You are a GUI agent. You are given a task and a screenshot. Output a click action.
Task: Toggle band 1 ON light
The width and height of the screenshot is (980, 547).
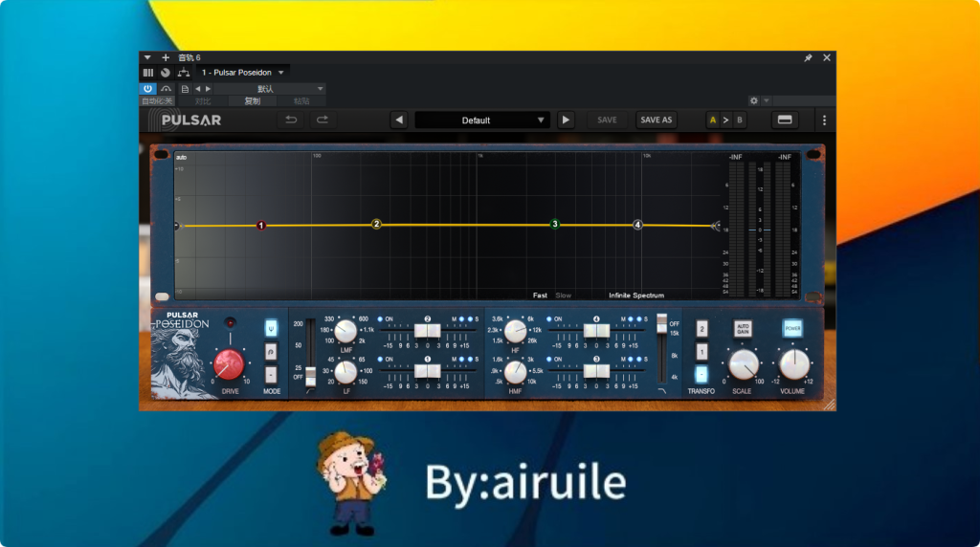click(x=380, y=359)
